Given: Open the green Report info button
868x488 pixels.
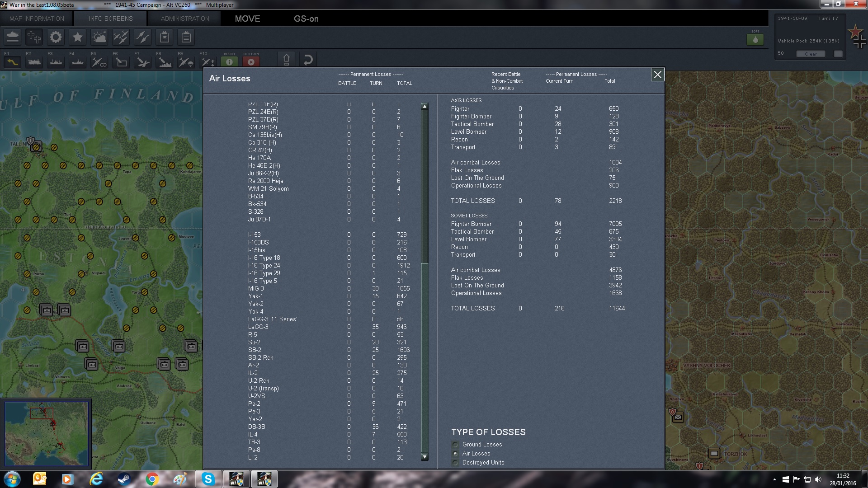Looking at the screenshot, I should (x=230, y=62).
